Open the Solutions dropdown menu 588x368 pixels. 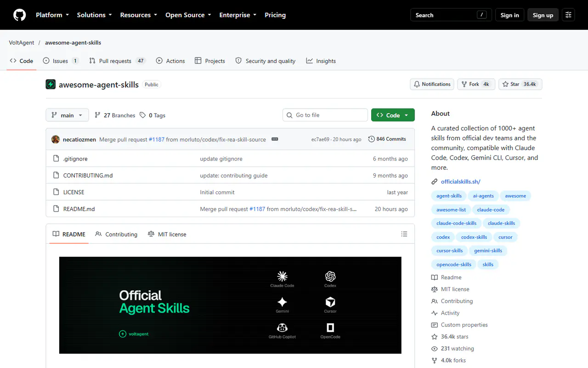[x=94, y=15]
